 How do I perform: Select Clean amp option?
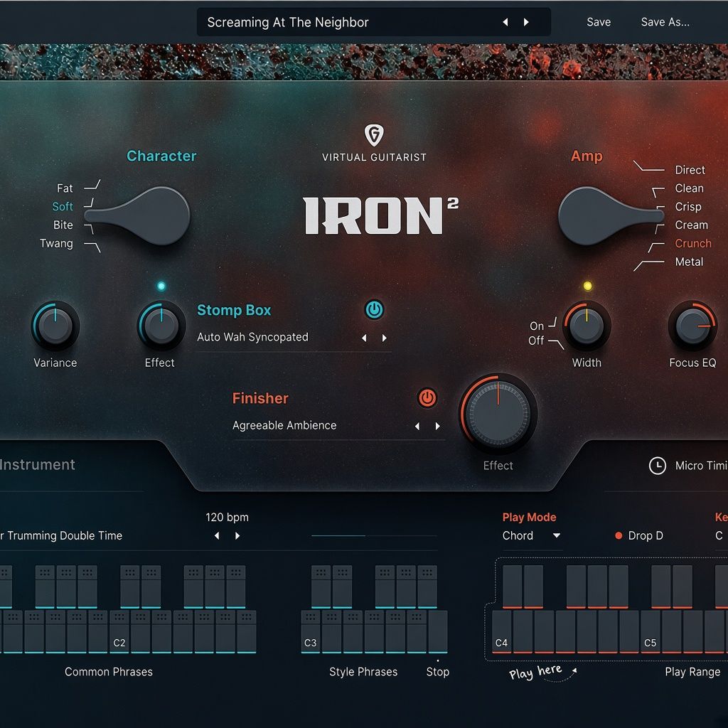689,188
